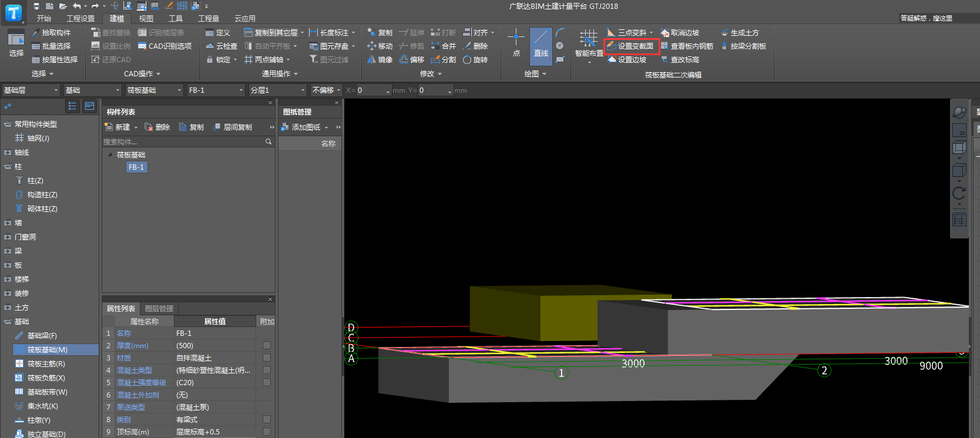
Task: Click the 复制 copy tool in modify group
Action: click(380, 33)
